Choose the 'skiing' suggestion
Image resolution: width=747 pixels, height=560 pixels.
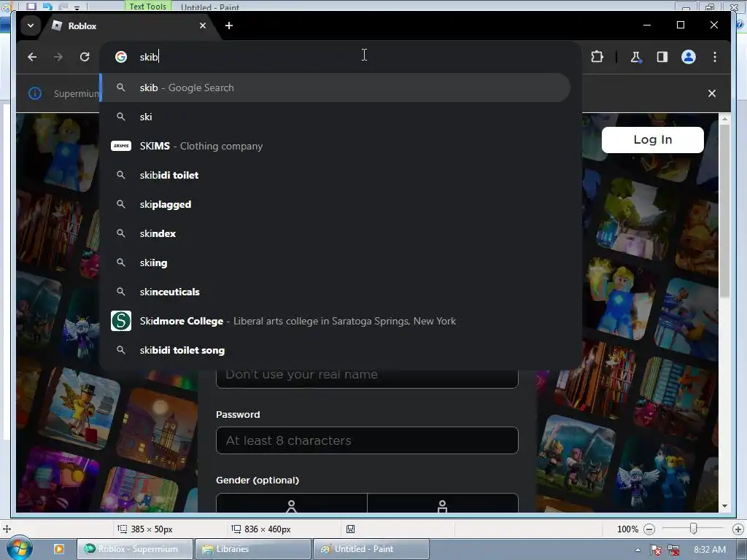pyautogui.click(x=335, y=262)
